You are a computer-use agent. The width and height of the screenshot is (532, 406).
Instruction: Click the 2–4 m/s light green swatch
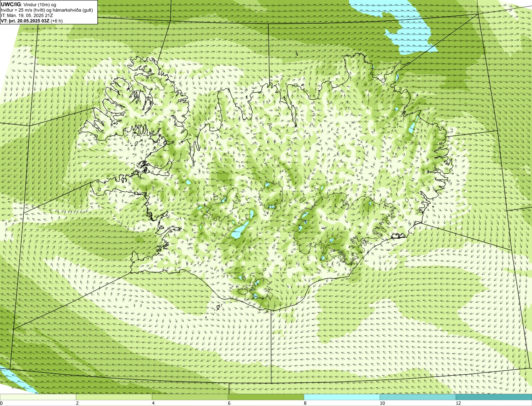[114, 397]
